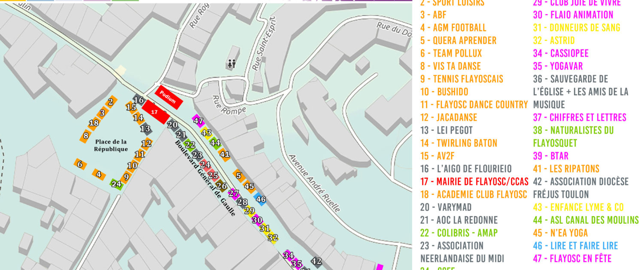
Task: Click orange stand marker 18
Action: pos(94,123)
